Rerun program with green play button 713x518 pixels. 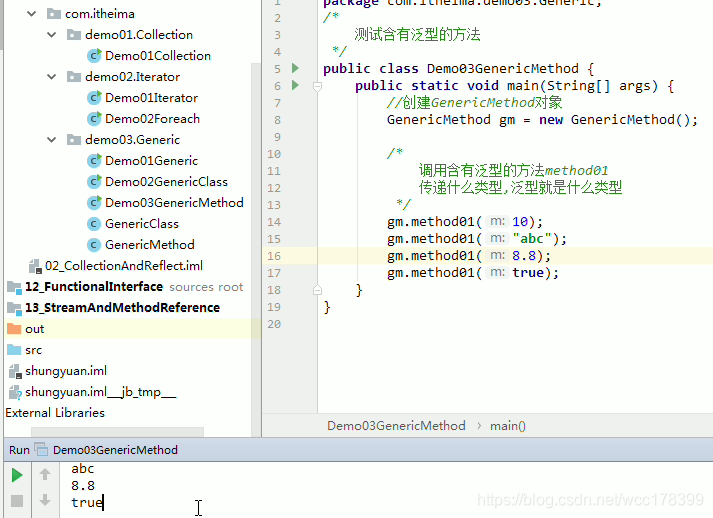pyautogui.click(x=17, y=475)
